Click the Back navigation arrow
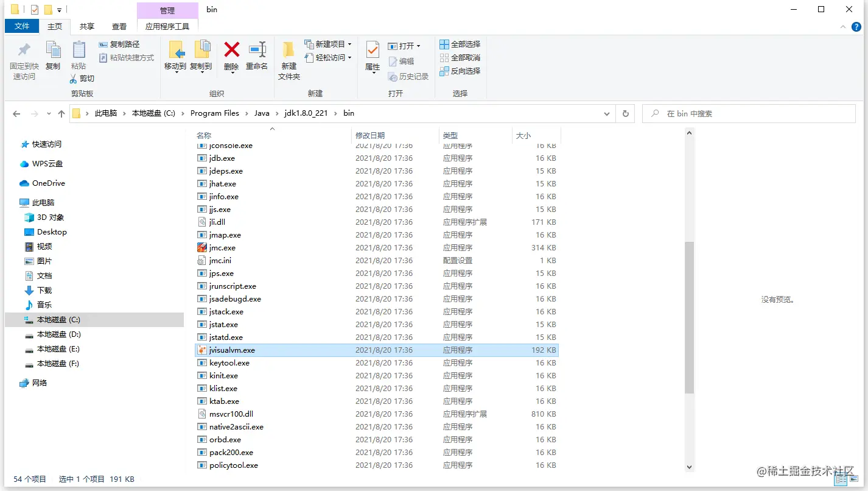The width and height of the screenshot is (868, 491). [16, 114]
